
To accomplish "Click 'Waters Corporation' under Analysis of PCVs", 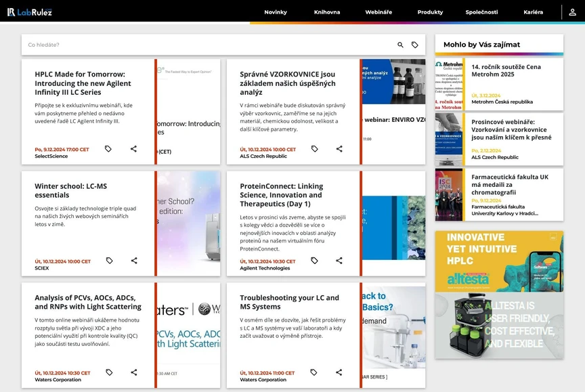I will coord(58,380).
